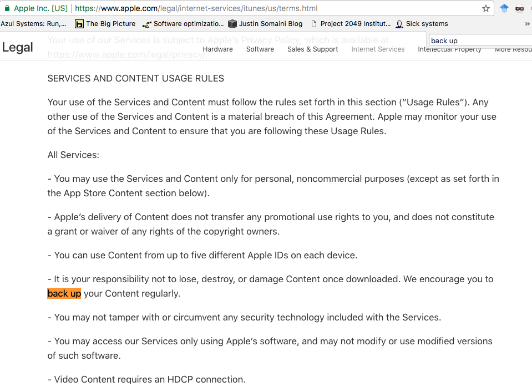Click the Apple Inc. [US] certificate label

tap(40, 8)
